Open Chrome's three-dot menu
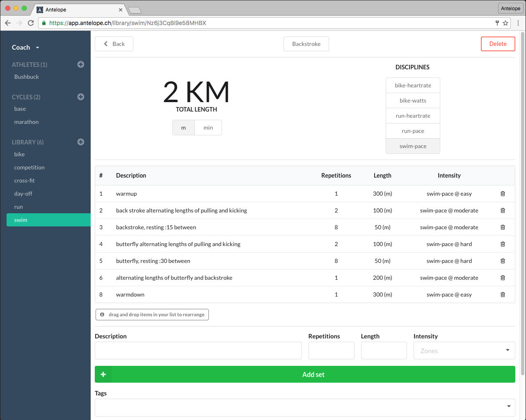This screenshot has width=526, height=420. pos(518,23)
